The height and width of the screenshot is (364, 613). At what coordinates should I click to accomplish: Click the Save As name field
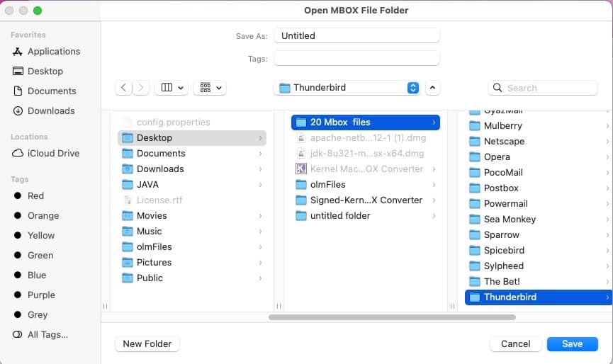[x=356, y=35]
